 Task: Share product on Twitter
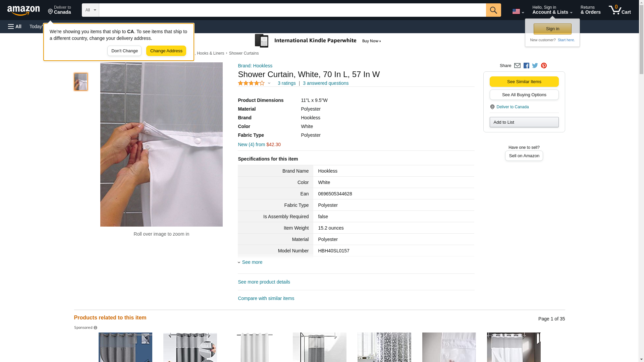(x=535, y=66)
